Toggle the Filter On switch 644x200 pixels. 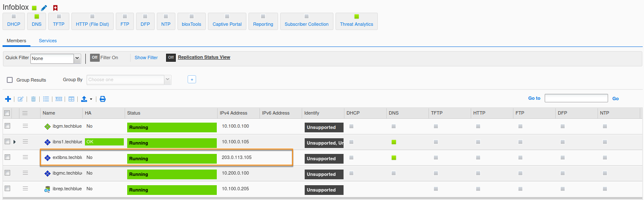(95, 58)
